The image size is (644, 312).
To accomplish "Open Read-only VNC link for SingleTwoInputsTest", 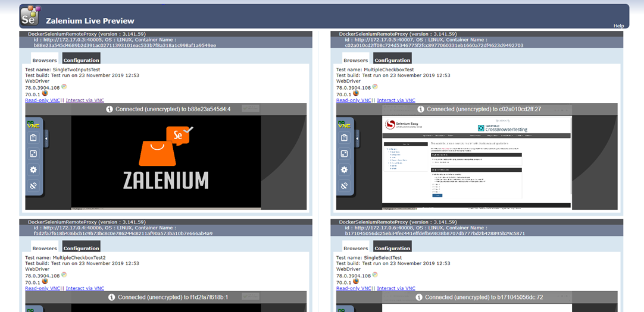I will [43, 100].
